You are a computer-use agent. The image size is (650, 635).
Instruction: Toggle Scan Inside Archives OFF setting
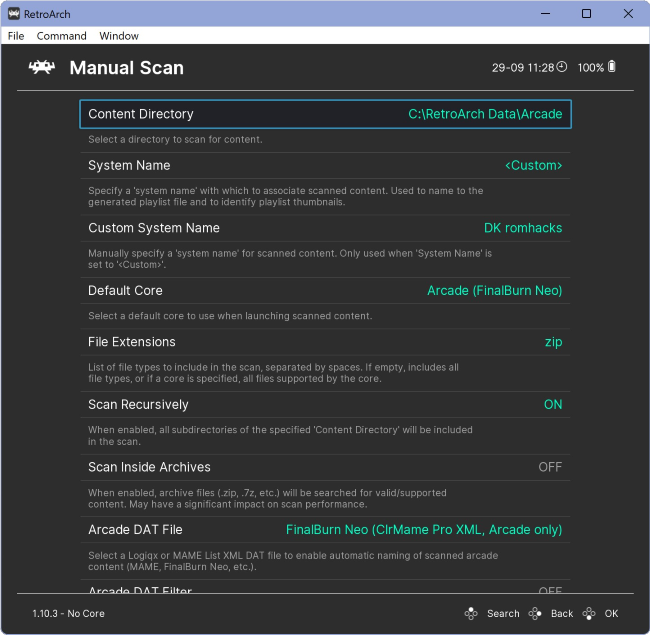coord(550,467)
